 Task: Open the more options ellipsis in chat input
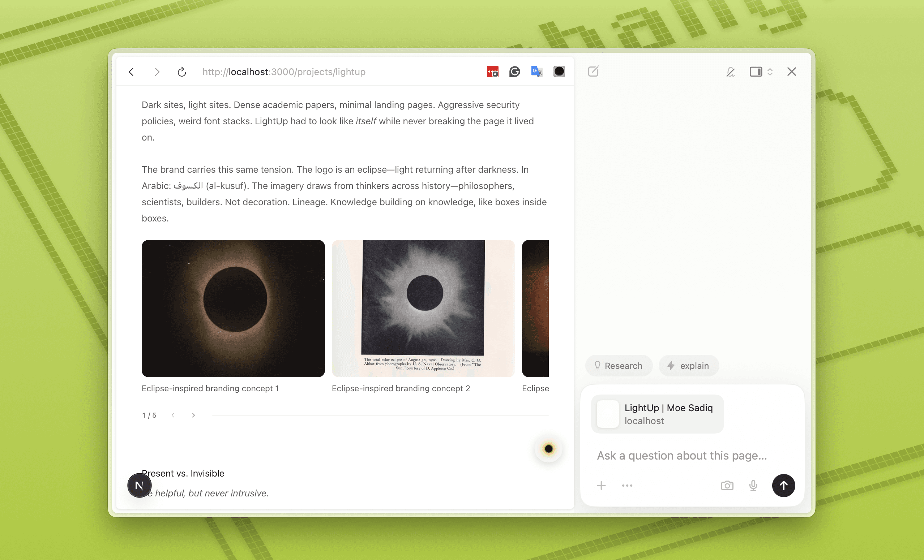626,485
